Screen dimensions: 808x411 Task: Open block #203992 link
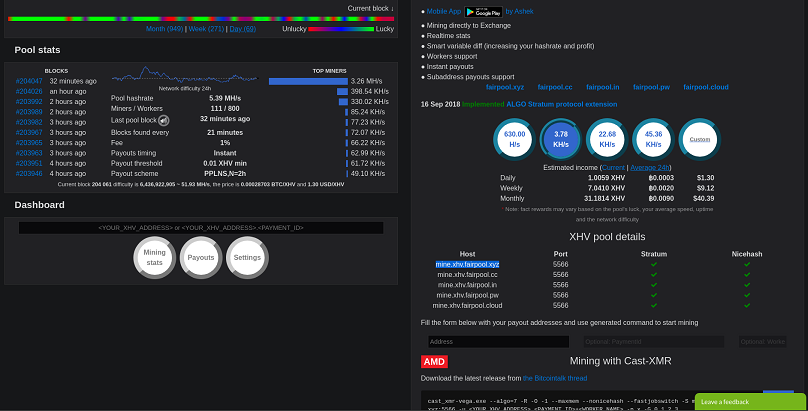(x=29, y=101)
